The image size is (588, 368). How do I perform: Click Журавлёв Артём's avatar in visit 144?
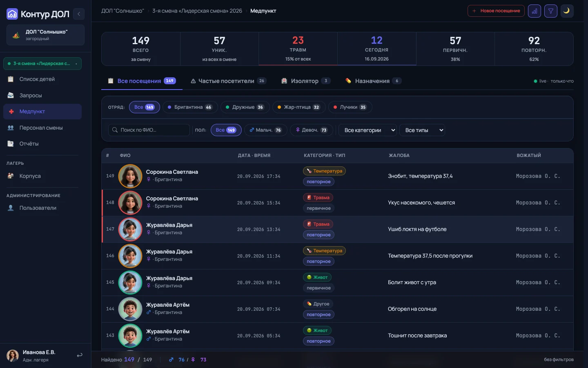click(130, 309)
